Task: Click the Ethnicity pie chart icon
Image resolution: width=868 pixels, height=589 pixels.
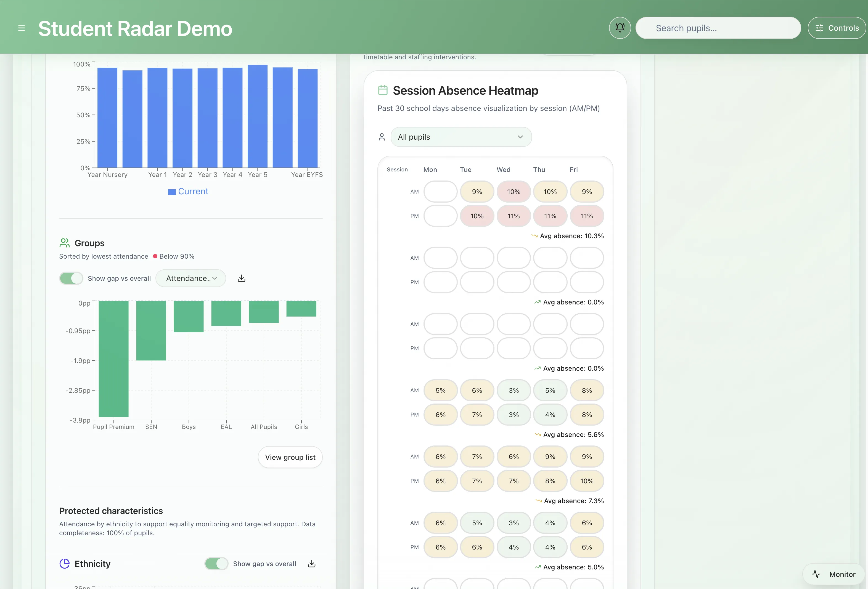Action: coord(65,564)
